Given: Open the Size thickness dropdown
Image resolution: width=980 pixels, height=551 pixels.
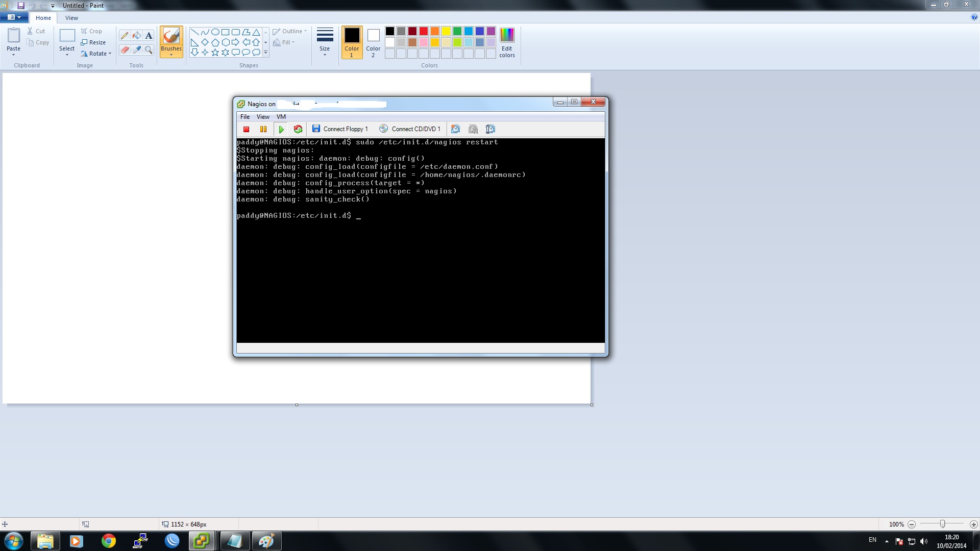Looking at the screenshot, I should coord(325,42).
